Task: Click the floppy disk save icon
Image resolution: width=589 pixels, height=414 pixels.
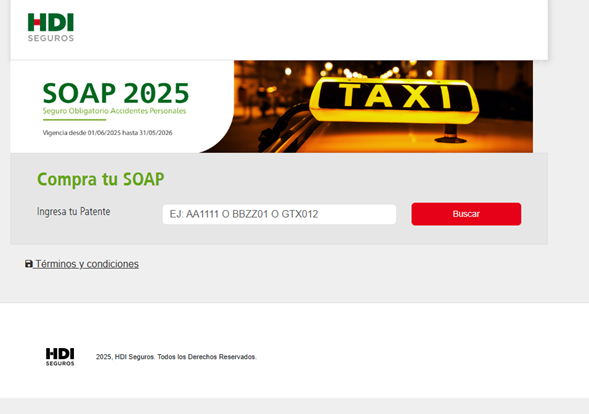Action: click(29, 264)
